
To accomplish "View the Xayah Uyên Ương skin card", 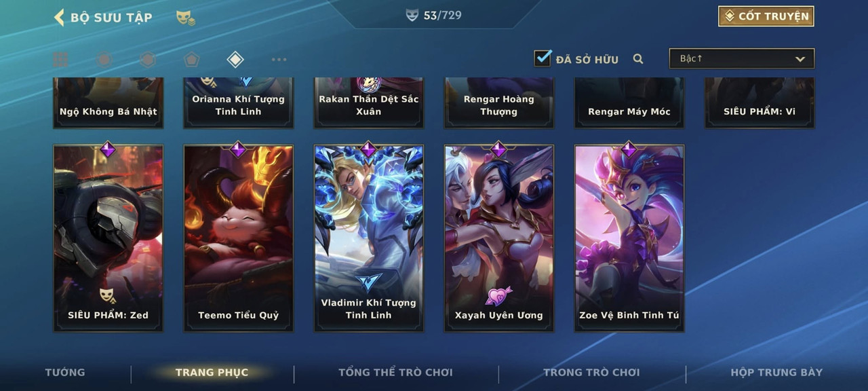I will pos(499,238).
